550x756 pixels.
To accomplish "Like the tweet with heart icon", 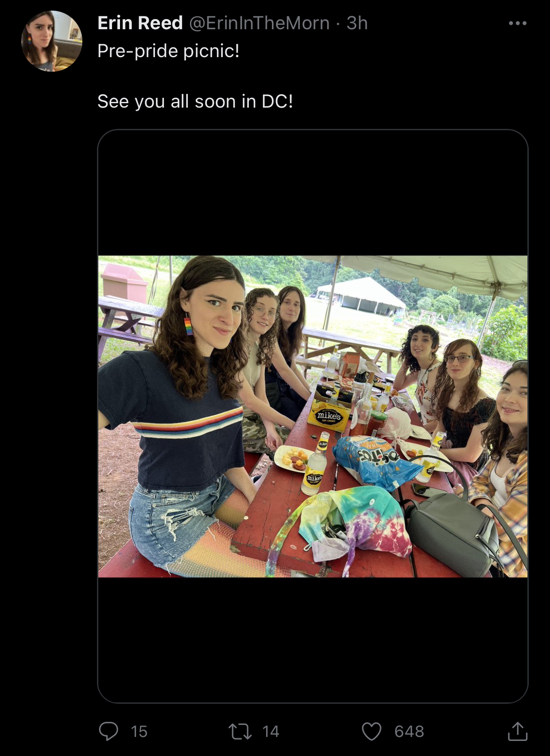I will point(371,731).
